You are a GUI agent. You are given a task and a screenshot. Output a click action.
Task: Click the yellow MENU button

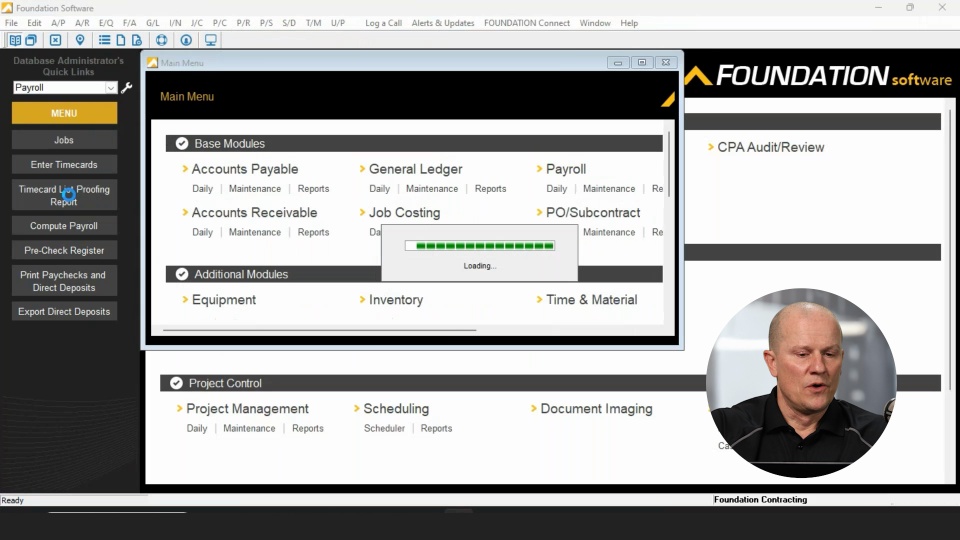[x=64, y=113]
